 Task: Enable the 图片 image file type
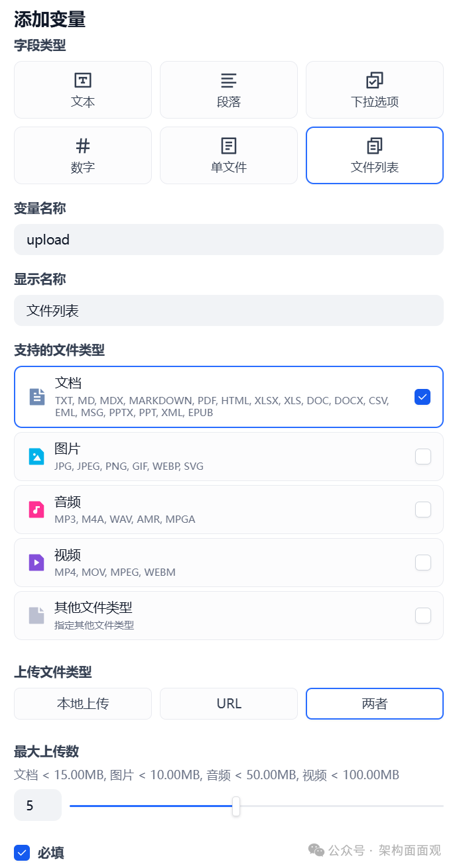[x=422, y=456]
